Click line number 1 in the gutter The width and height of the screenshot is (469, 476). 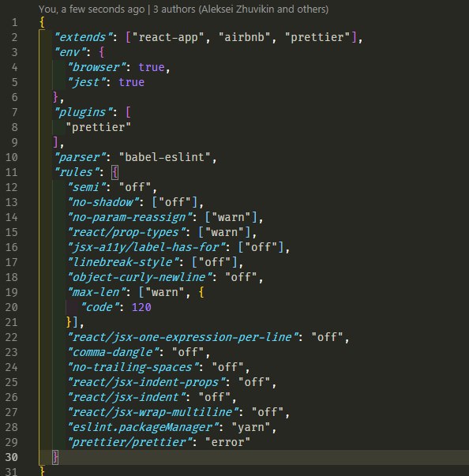14,22
